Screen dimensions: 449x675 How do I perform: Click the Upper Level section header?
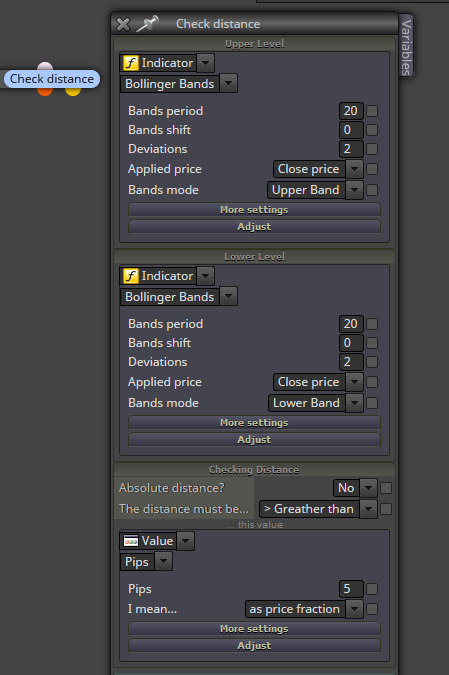(x=254, y=43)
